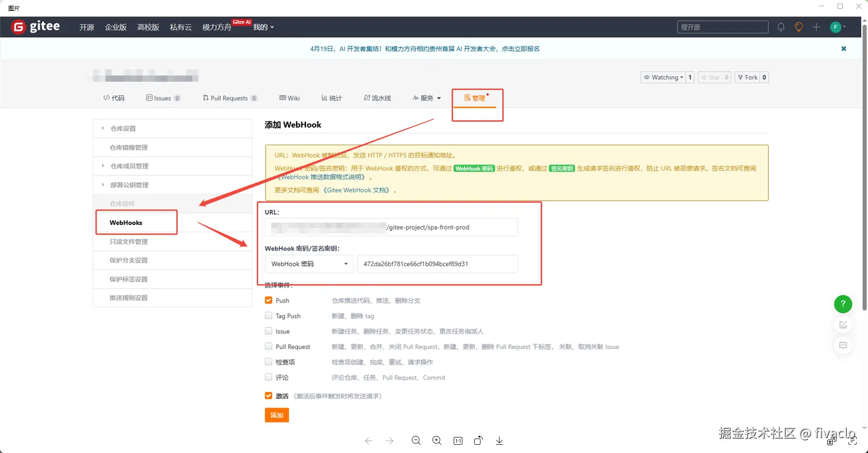Image resolution: width=868 pixels, height=453 pixels.
Task: Click 企业版 in the top navigation
Action: point(116,27)
